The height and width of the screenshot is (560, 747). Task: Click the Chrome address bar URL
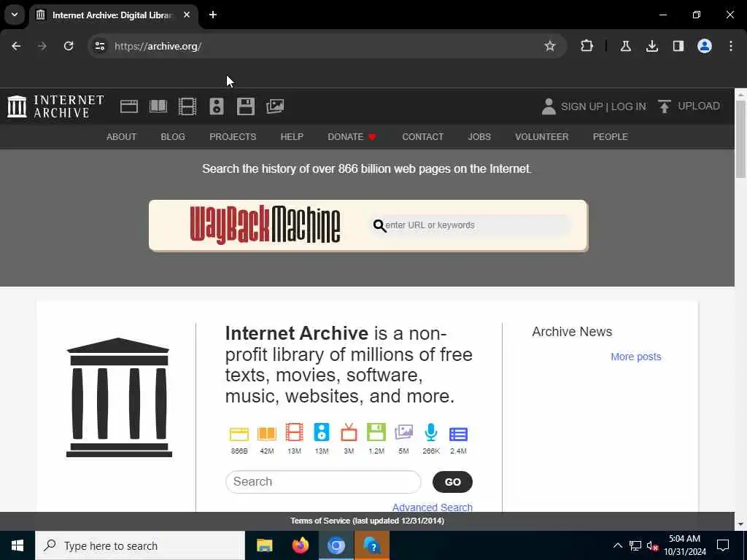click(x=158, y=46)
